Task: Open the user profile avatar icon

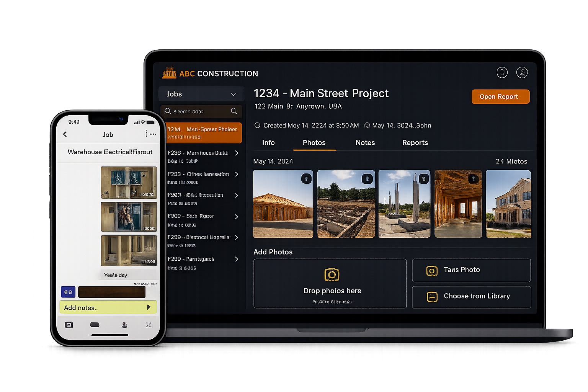Action: (x=522, y=72)
